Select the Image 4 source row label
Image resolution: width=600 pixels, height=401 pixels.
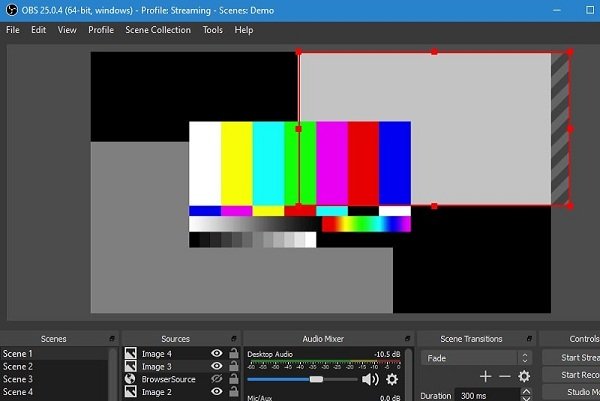(x=156, y=354)
